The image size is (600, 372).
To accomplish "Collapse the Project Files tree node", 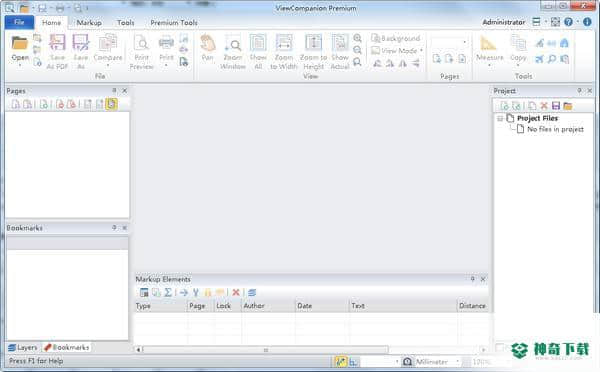I will point(500,118).
